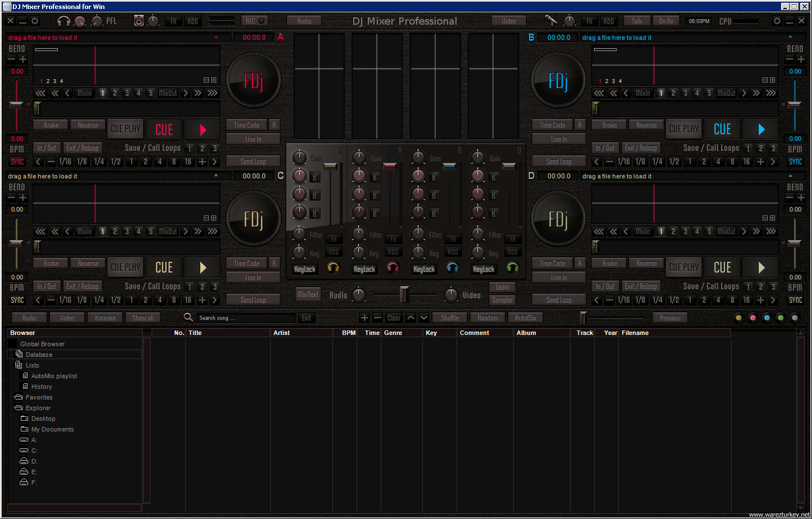Click the Search song input field

coord(246,318)
